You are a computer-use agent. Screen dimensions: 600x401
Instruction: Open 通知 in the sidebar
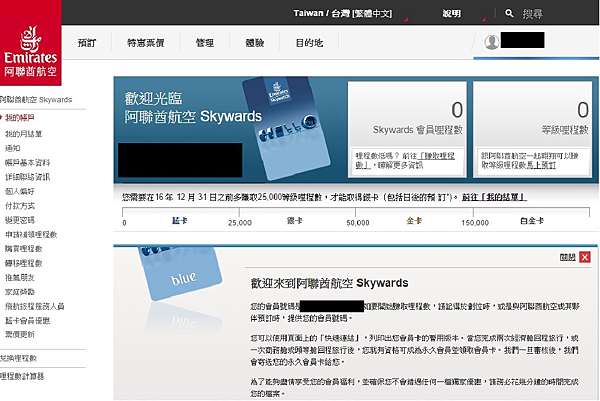(13, 148)
